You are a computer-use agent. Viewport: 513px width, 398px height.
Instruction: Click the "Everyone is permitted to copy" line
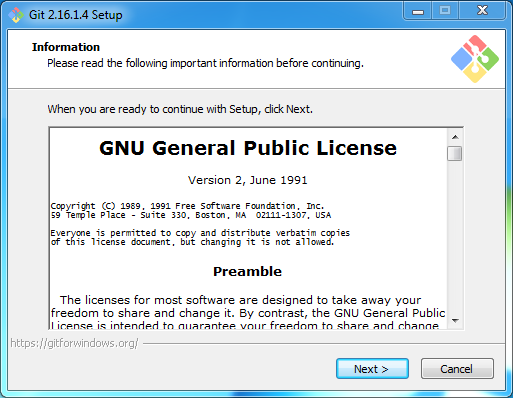(200, 233)
